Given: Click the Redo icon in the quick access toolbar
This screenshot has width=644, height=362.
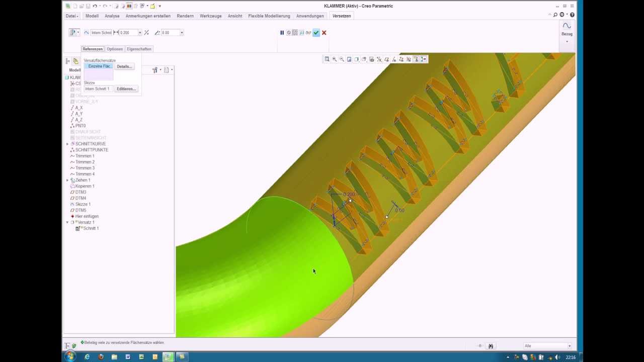Looking at the screenshot, I should coord(106,6).
